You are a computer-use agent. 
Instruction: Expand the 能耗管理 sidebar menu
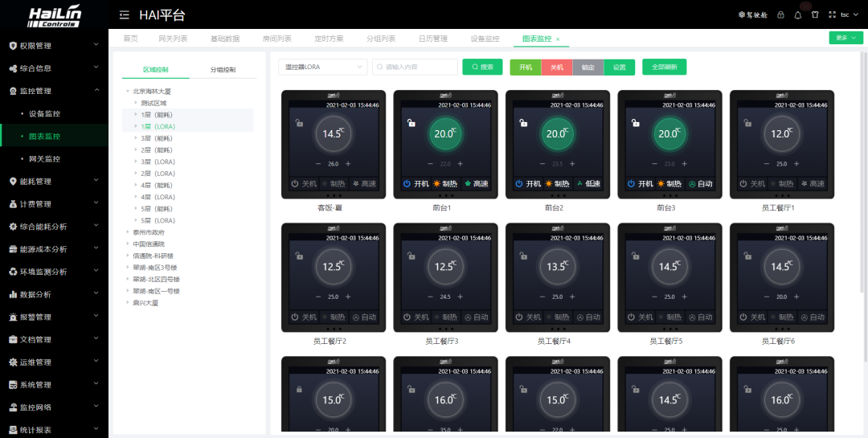tap(54, 182)
